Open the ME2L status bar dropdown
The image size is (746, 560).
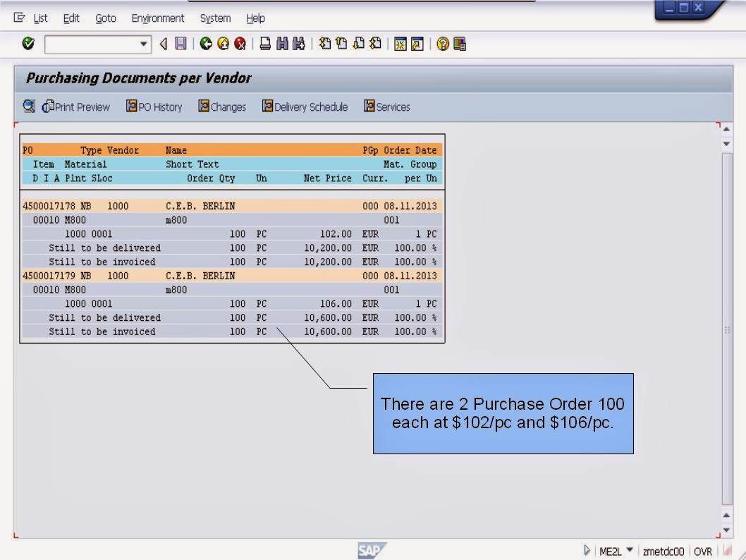pos(630,550)
